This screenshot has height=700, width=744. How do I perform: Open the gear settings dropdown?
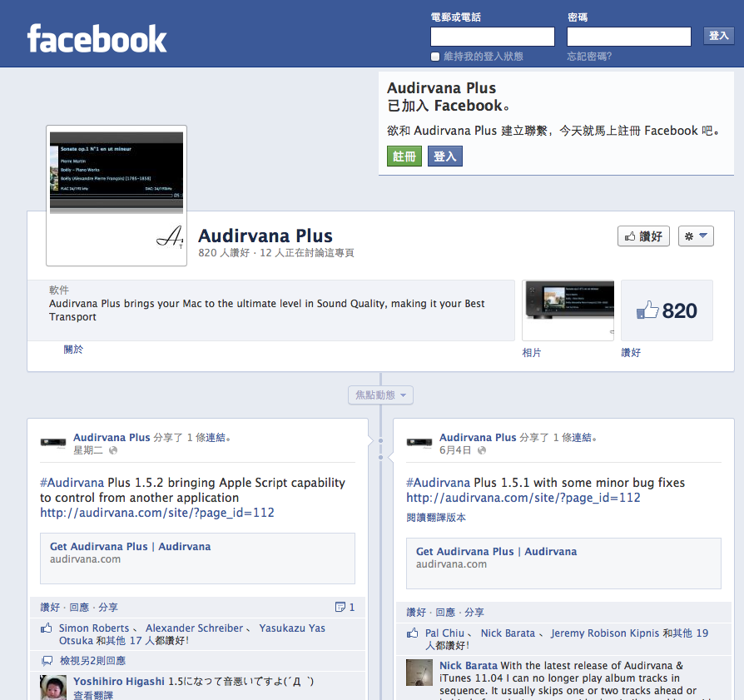(696, 236)
